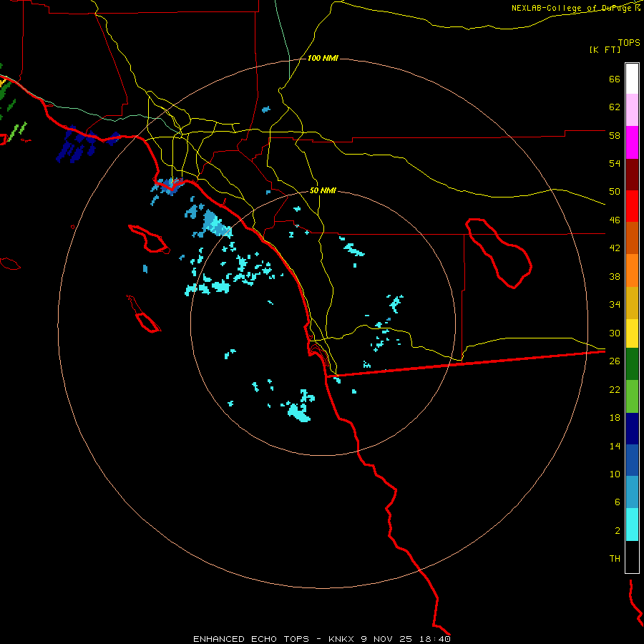Click the dark green 30 legend swatch
The width and height of the screenshot is (644, 644).
coord(632,364)
